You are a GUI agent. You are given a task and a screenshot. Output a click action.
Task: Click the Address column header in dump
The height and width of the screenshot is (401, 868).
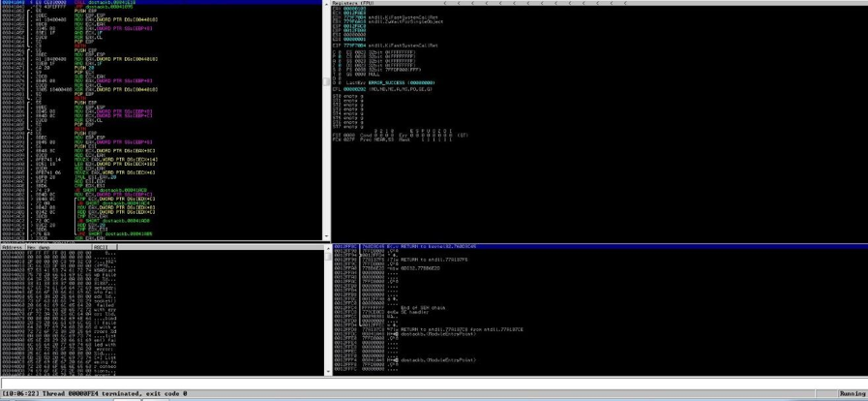click(x=12, y=247)
